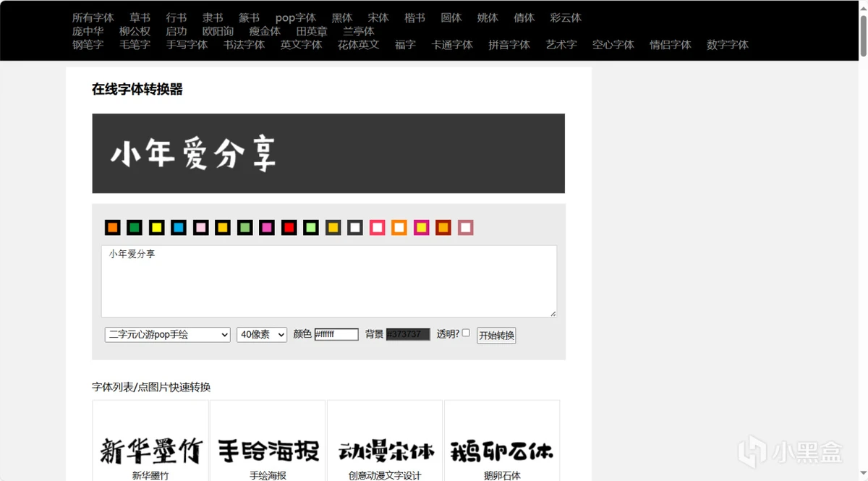This screenshot has height=481, width=868.
Task: Pick the blue-on-black color swatch
Action: coord(178,228)
